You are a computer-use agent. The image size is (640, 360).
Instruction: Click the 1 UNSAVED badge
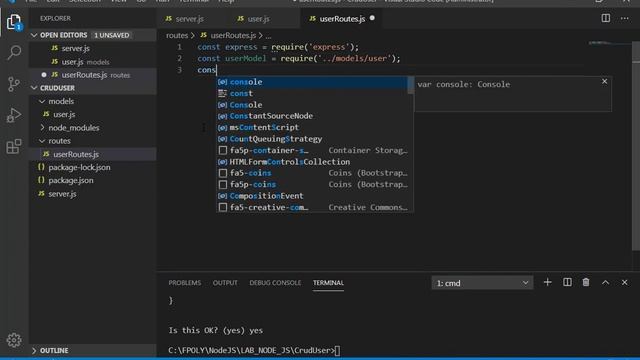click(112, 35)
